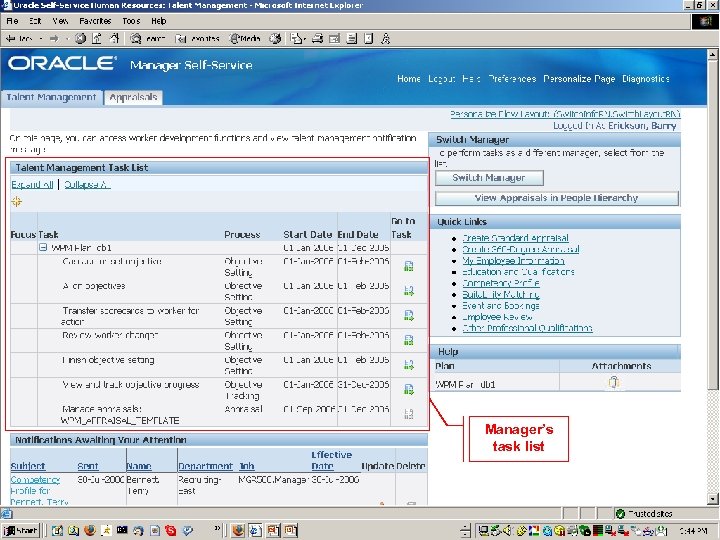720x540 pixels.
Task: Open the Create Standard Appraisal quick link
Action: pyautogui.click(x=515, y=238)
